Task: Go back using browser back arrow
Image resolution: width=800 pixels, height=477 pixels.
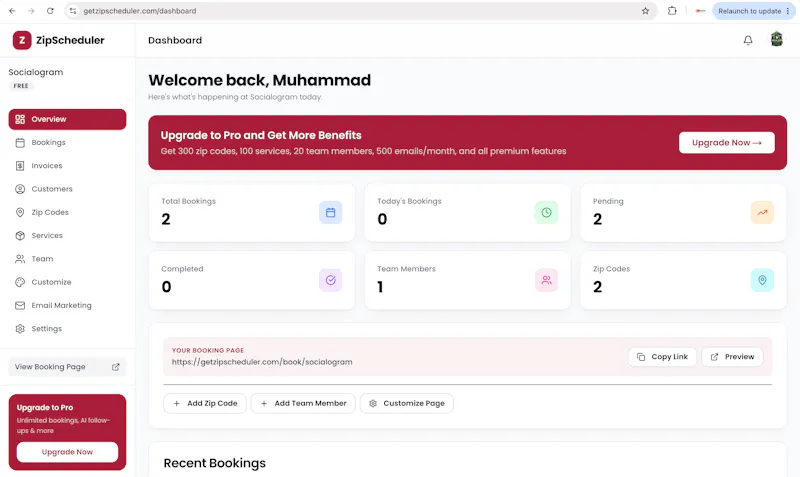Action: pyautogui.click(x=12, y=11)
